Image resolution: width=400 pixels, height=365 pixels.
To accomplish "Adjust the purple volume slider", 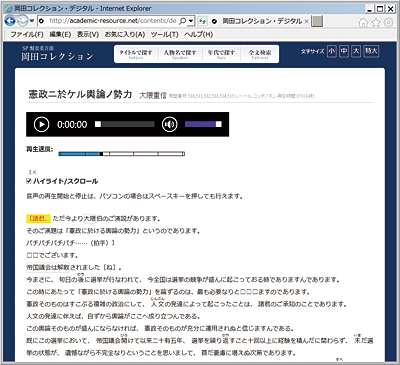I will pos(203,124).
